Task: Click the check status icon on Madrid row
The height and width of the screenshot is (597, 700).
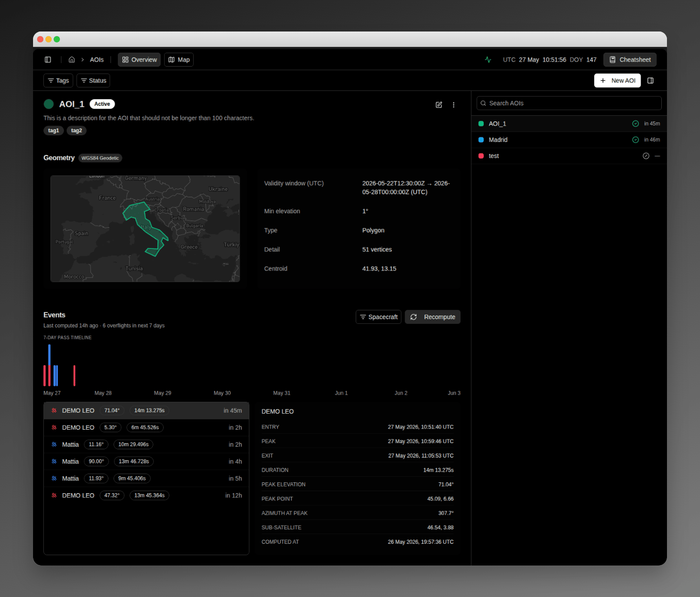Action: (x=635, y=140)
